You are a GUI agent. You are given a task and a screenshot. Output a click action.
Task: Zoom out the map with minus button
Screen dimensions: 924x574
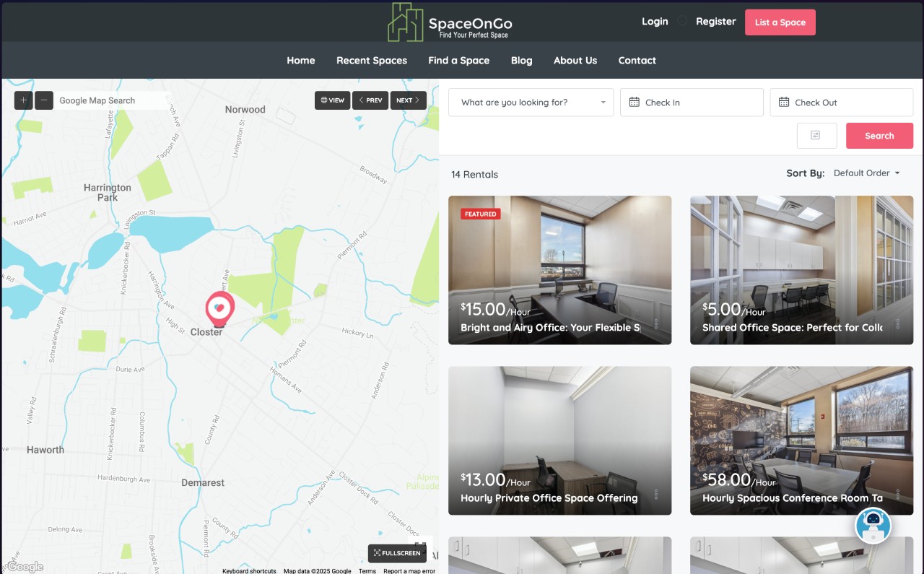(x=44, y=100)
